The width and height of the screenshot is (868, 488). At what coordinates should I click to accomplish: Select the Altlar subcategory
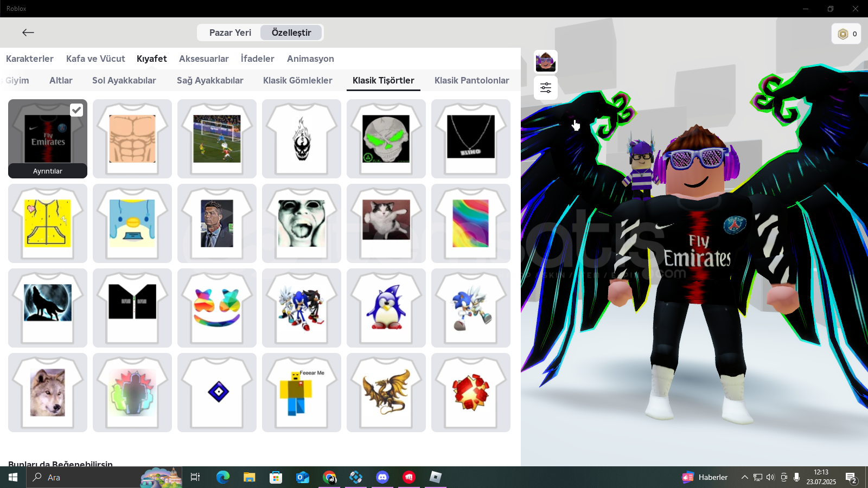(x=61, y=80)
